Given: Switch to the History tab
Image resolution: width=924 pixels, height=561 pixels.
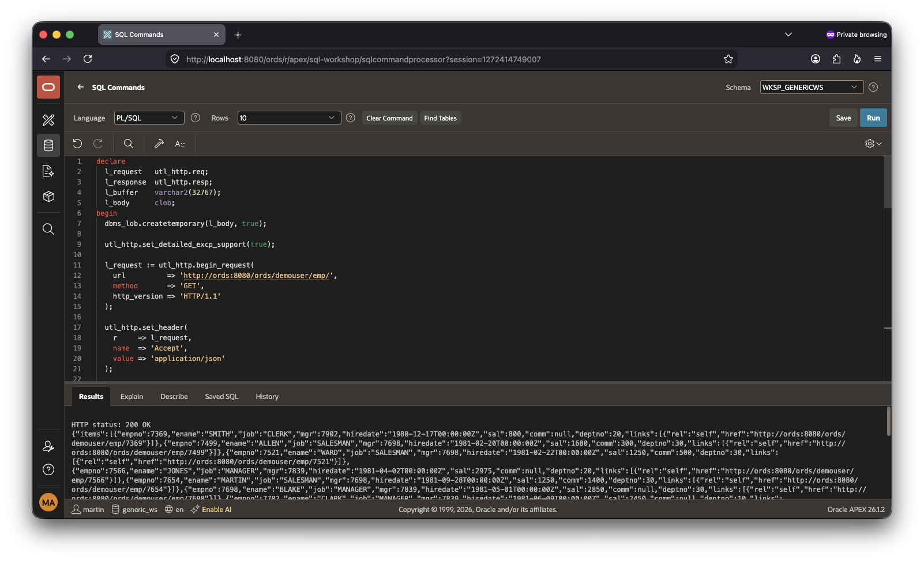Looking at the screenshot, I should (267, 397).
